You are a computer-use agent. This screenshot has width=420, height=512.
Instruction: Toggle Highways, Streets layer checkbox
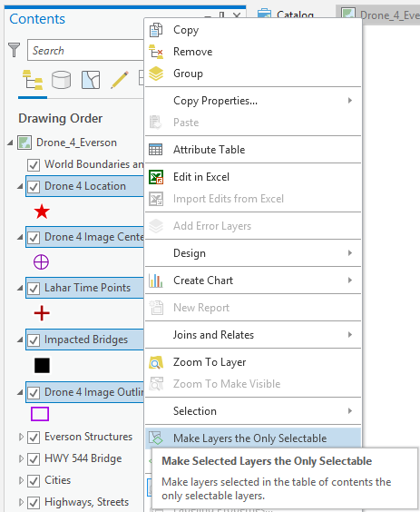34,503
